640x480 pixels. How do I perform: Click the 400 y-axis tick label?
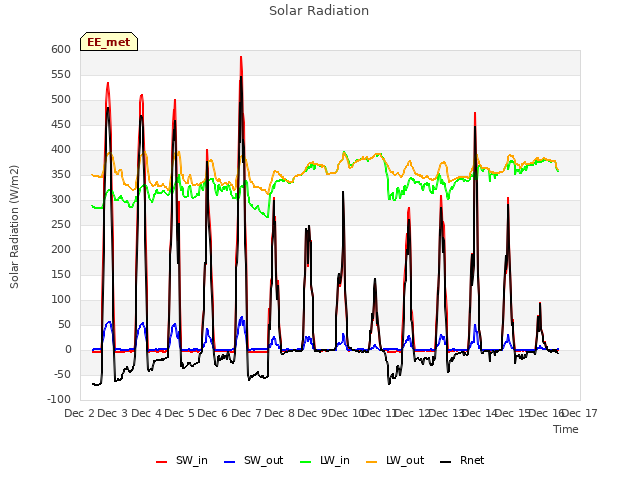click(61, 149)
